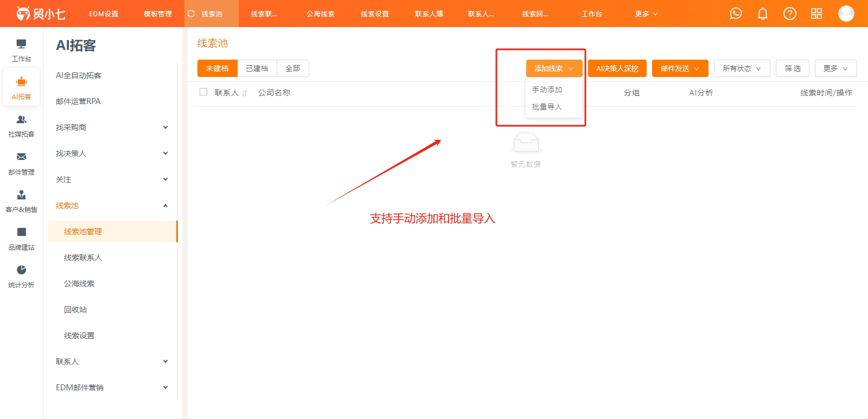Click the 公司名称 column header

(x=274, y=93)
